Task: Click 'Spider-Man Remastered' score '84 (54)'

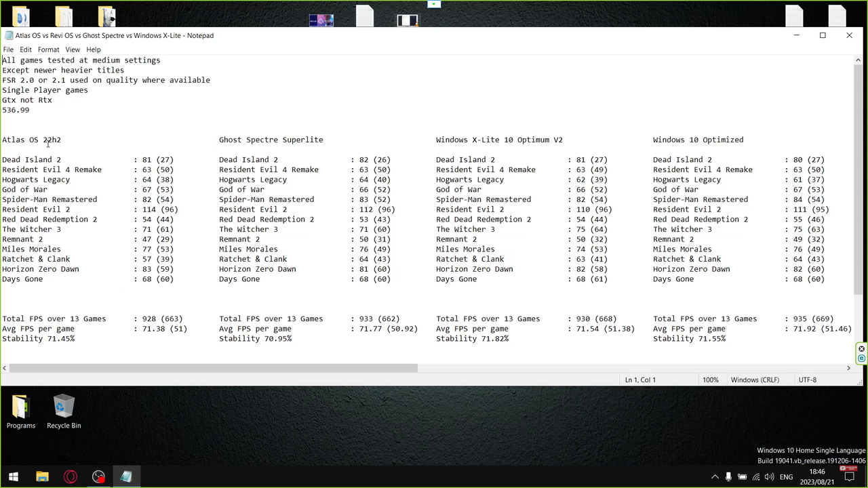Action: point(809,199)
